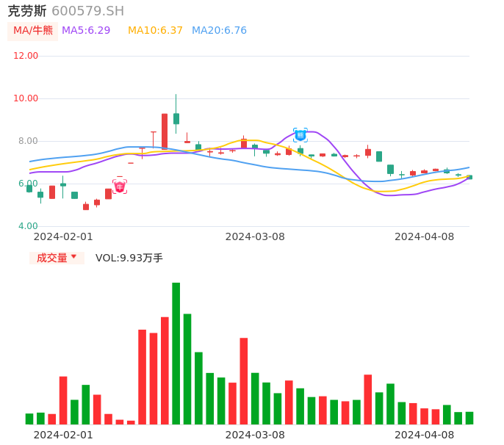
Task: Click the 2024-04-08 date below the volume chart
Action: [424, 435]
